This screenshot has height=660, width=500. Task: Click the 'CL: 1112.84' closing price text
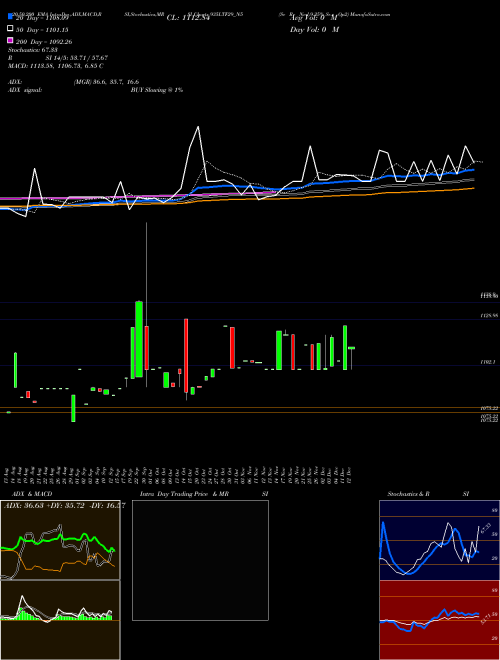coord(188,18)
